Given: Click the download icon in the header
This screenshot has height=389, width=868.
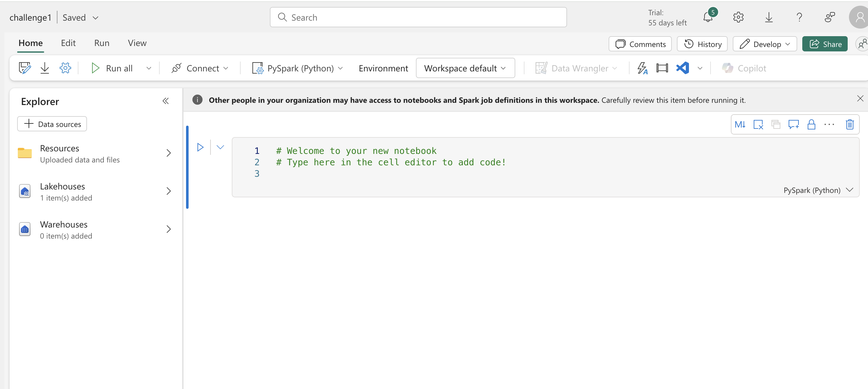Looking at the screenshot, I should [769, 17].
